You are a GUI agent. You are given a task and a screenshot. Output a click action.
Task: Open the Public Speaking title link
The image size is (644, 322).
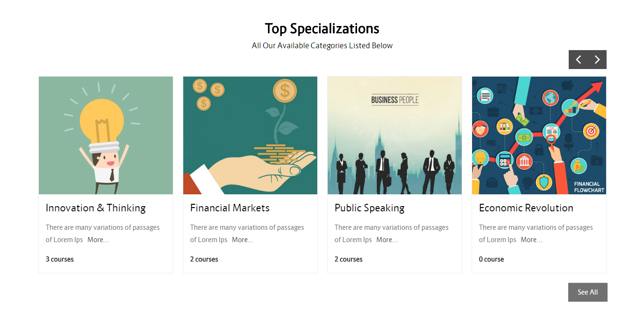(x=369, y=208)
